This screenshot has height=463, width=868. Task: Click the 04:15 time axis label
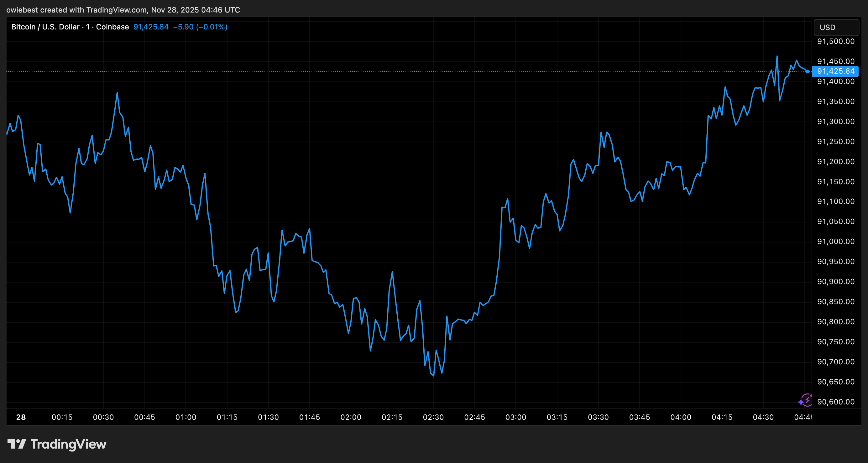coord(722,417)
